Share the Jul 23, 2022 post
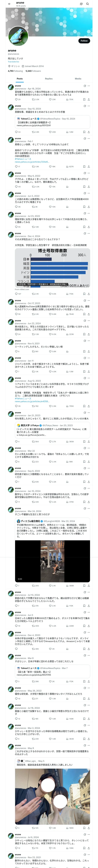Screen dimensions: 98x868 [x=89, y=227]
